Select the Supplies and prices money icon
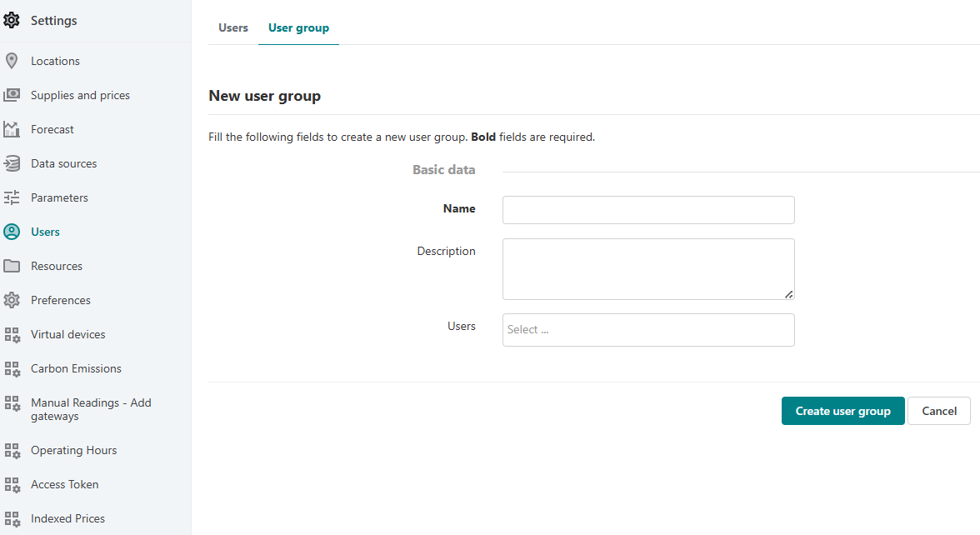980x535 pixels. point(12,95)
